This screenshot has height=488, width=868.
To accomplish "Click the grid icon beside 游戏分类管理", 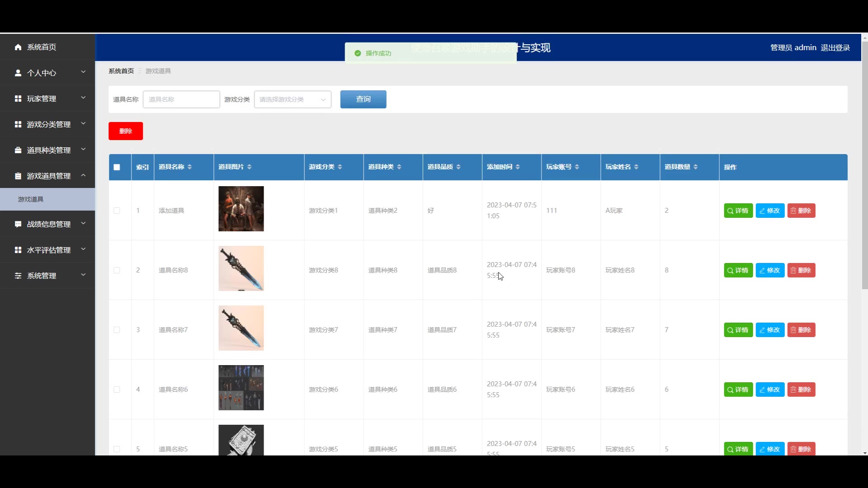I will click(x=18, y=124).
